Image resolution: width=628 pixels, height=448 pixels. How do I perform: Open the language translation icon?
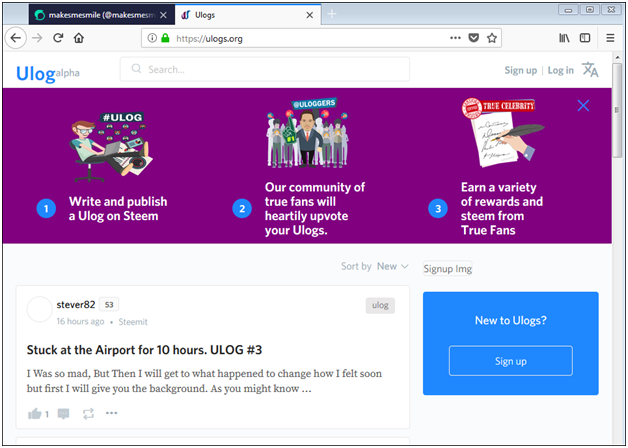(x=590, y=70)
